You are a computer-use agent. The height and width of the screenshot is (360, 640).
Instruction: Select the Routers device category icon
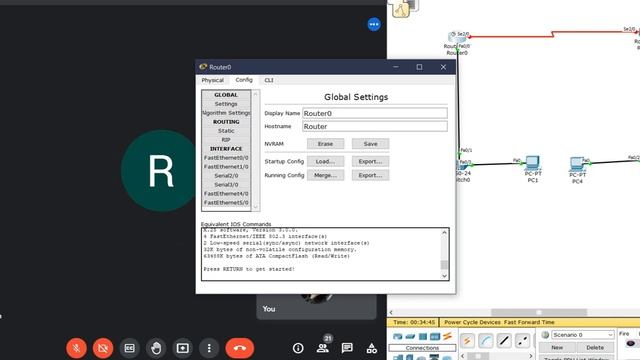click(398, 336)
